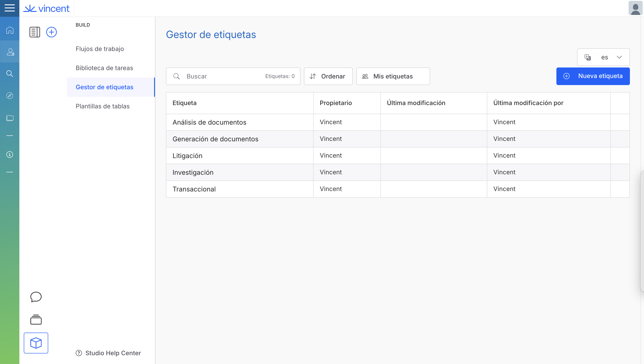
Task: Open the user avatar menu
Action: coord(635,8)
